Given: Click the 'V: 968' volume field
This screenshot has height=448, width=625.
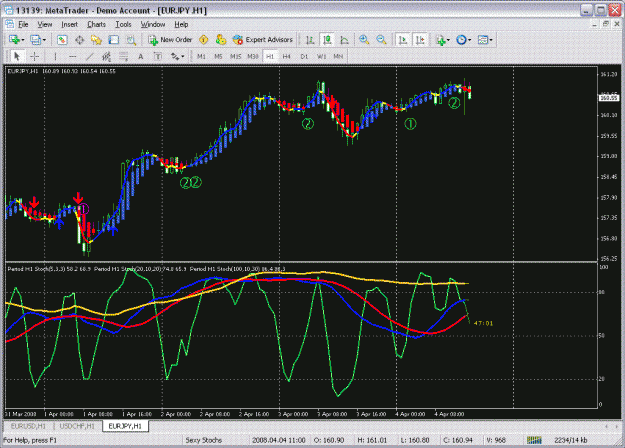Looking at the screenshot, I should click(496, 440).
